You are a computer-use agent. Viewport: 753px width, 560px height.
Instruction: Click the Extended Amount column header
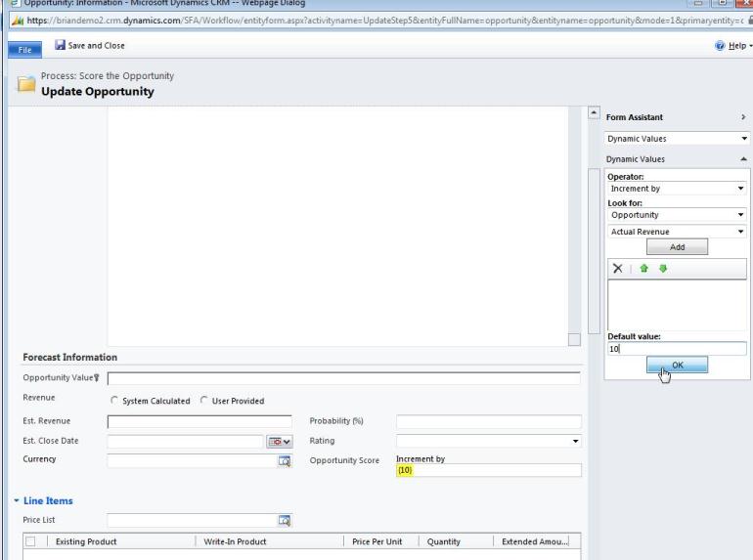pyautogui.click(x=535, y=541)
